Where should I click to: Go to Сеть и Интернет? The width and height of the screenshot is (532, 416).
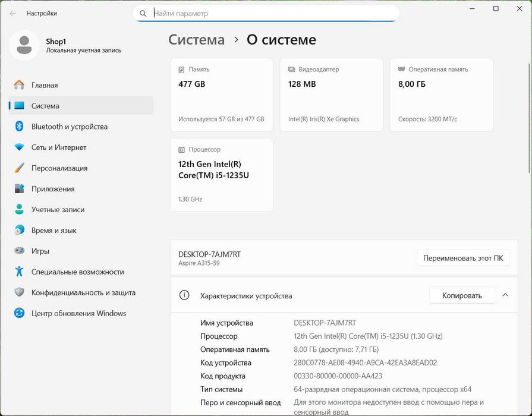[81, 147]
